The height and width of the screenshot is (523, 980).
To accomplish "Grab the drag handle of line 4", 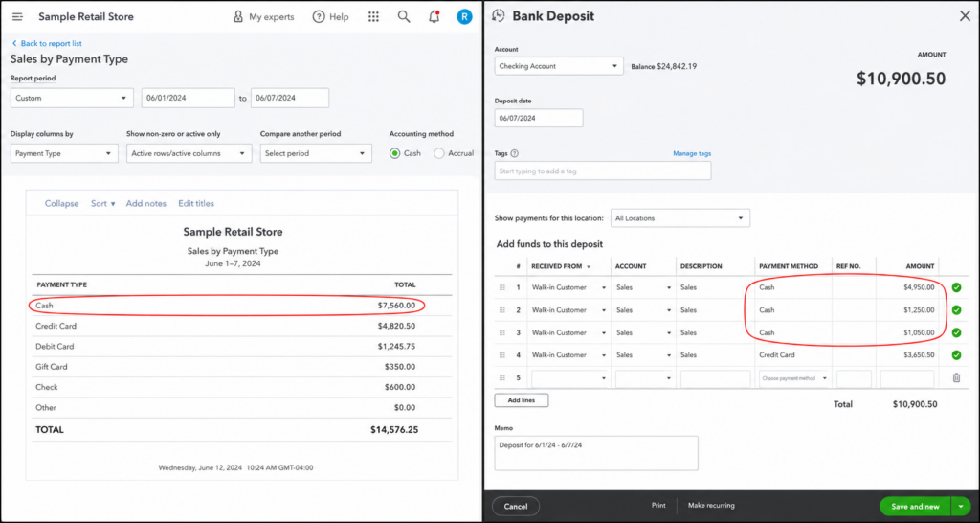I will (501, 355).
